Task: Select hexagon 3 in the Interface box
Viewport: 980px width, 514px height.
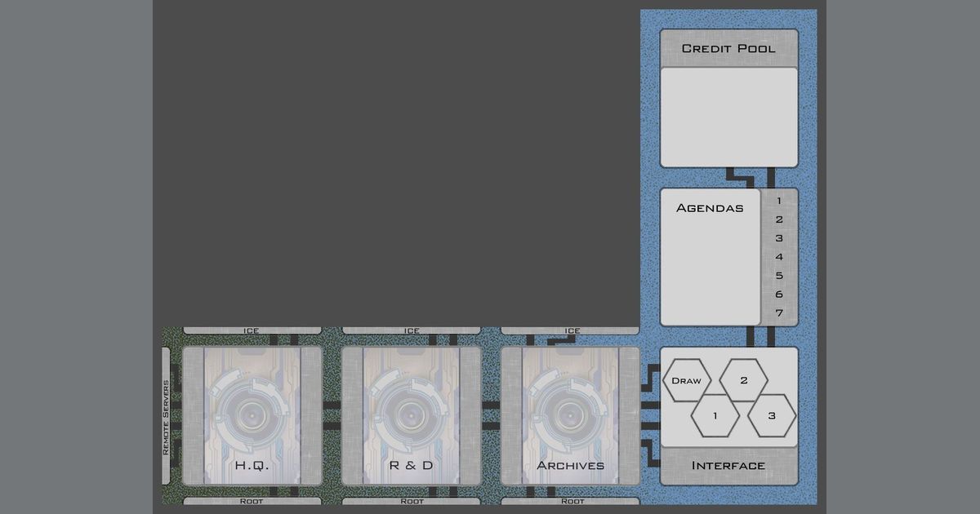Action: (x=772, y=415)
